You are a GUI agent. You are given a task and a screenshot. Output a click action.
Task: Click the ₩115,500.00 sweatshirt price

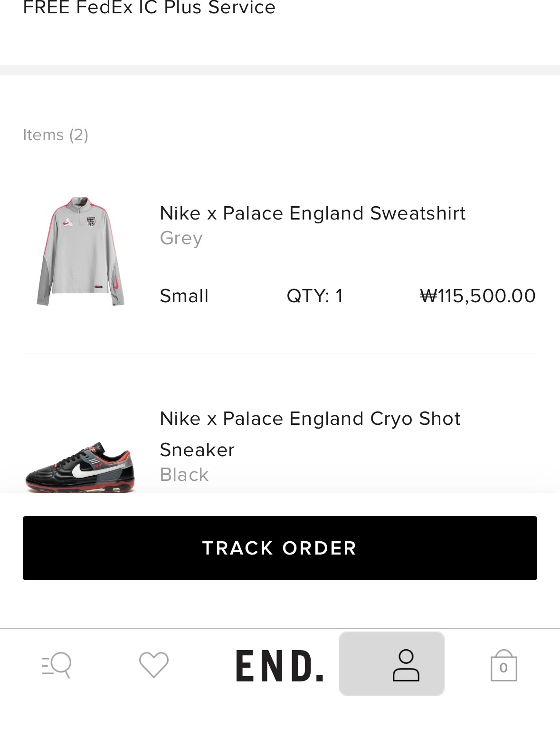478,296
